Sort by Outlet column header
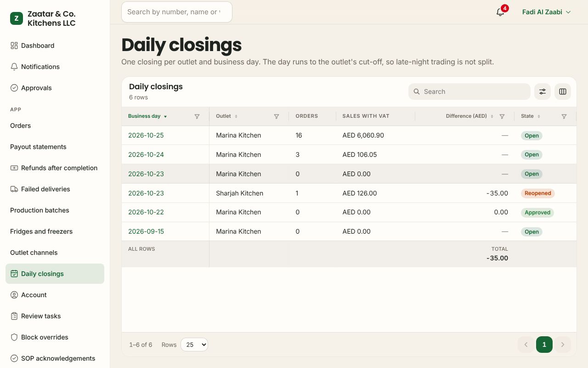 coord(226,116)
